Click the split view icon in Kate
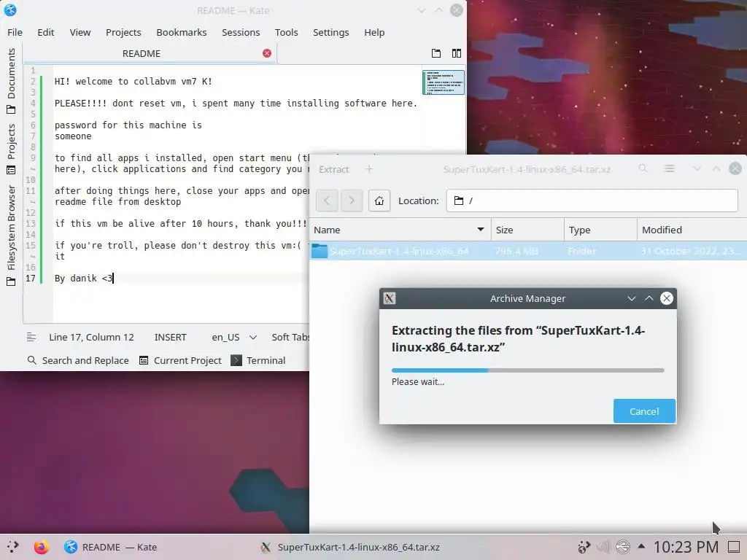 [457, 53]
